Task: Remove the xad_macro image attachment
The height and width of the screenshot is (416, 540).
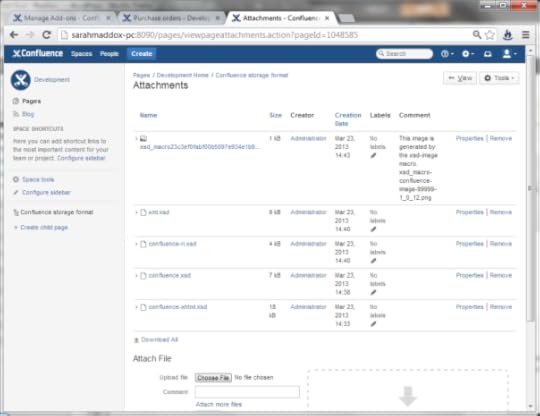Action: click(501, 138)
